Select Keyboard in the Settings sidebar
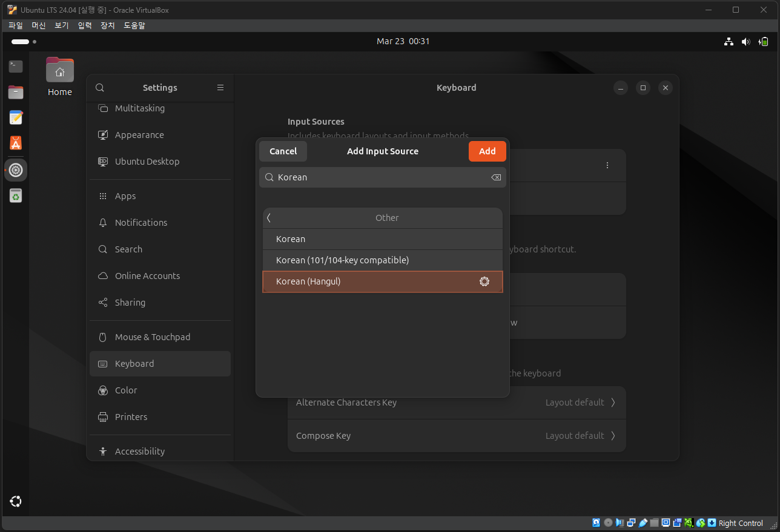The image size is (780, 532). click(x=160, y=364)
